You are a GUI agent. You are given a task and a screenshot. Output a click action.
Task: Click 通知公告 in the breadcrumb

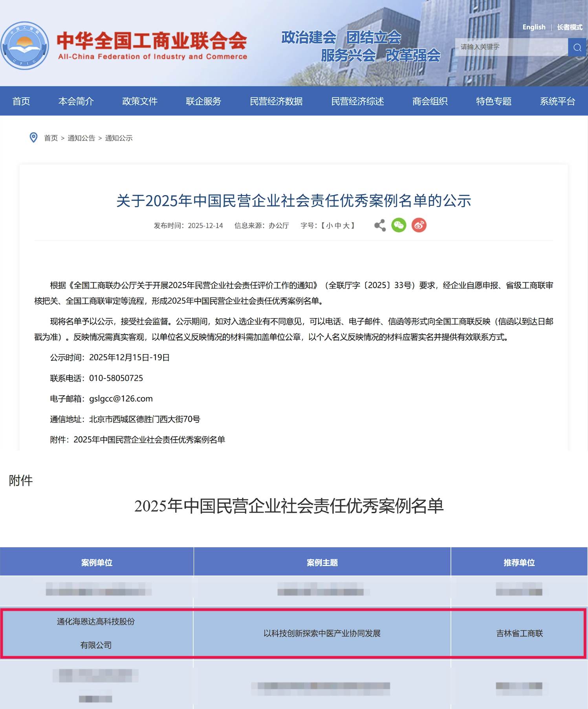tap(81, 138)
